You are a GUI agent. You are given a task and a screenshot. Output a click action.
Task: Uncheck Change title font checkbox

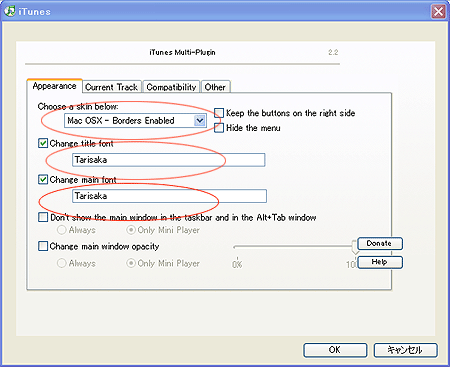(43, 143)
